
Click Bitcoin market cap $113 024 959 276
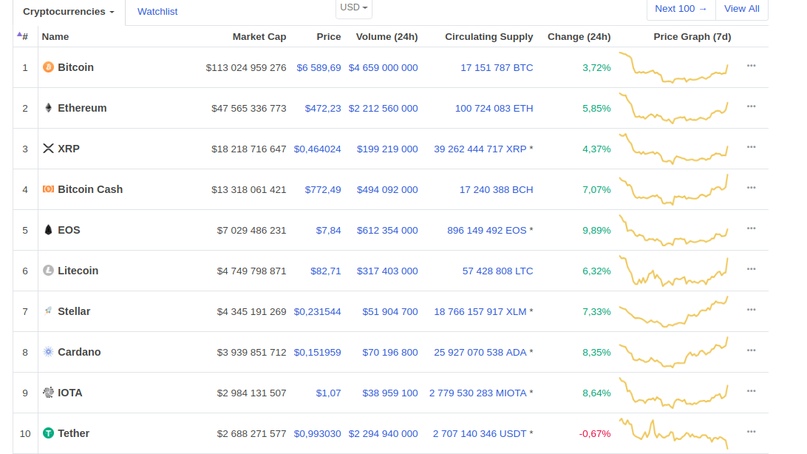click(246, 67)
